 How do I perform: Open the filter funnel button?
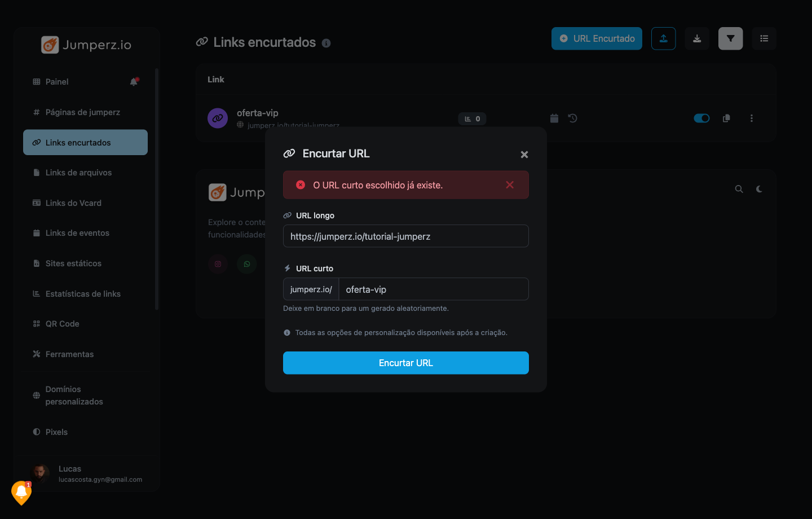(x=731, y=38)
